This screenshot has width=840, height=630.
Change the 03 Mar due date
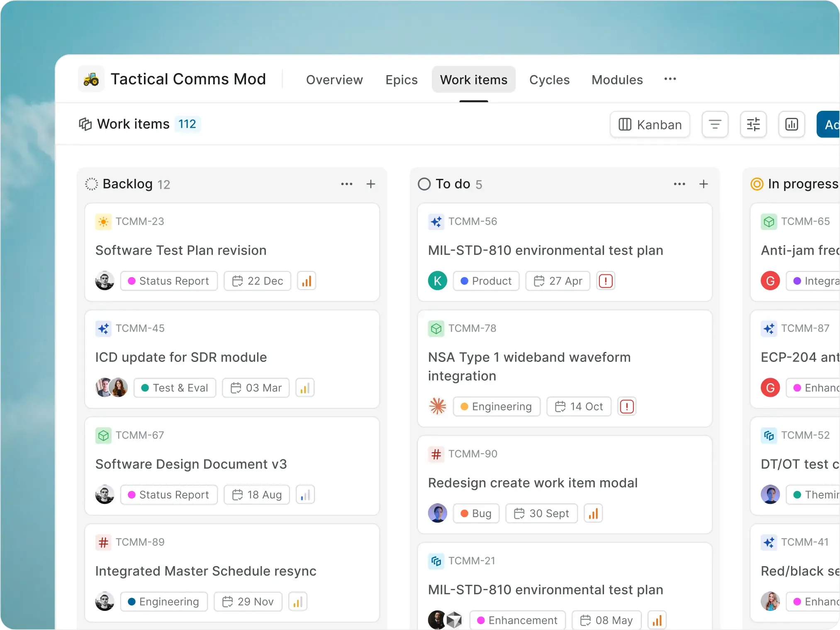(256, 388)
